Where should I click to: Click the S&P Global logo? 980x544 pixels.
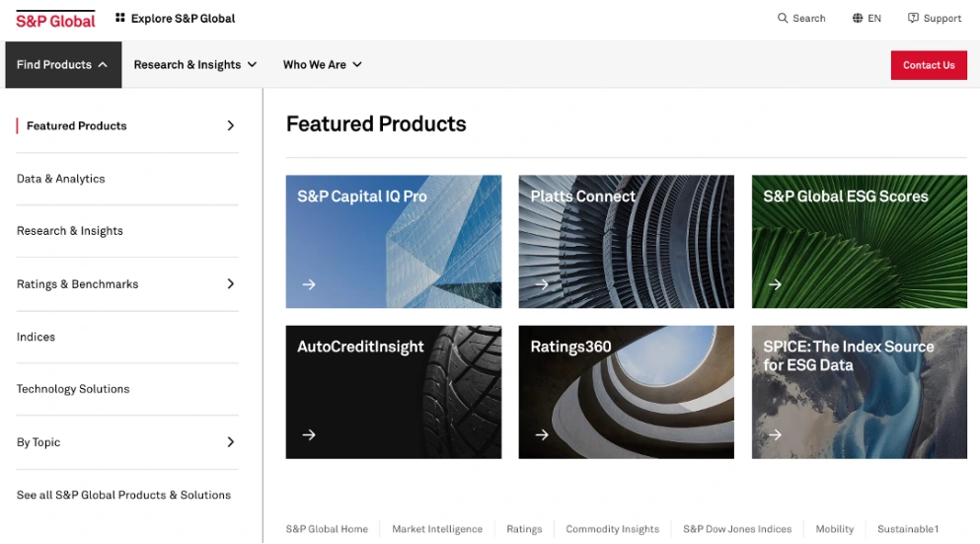(55, 20)
